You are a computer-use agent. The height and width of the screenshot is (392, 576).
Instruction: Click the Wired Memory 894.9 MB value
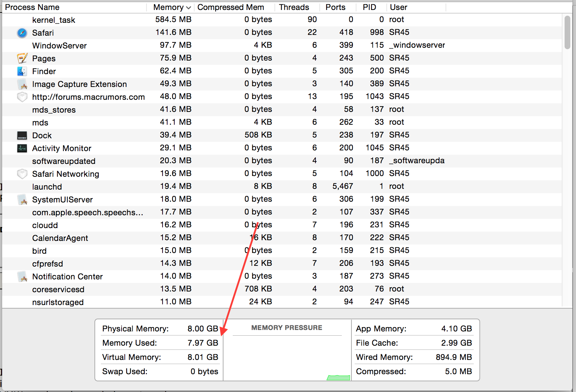(454, 357)
